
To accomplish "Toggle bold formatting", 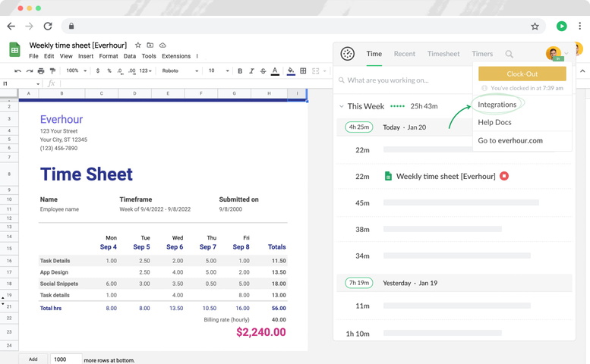I will [240, 71].
